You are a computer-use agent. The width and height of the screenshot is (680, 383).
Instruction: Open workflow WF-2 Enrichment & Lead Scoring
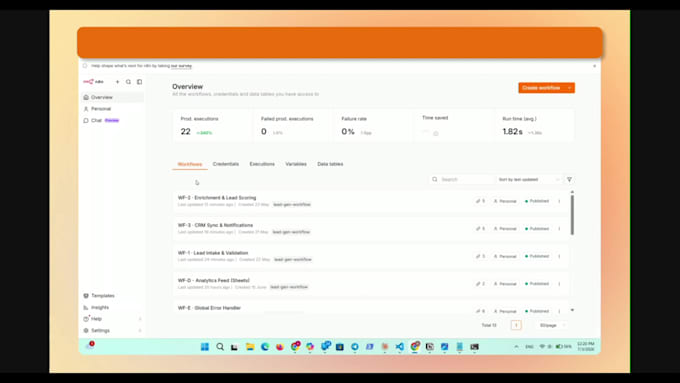[217, 198]
